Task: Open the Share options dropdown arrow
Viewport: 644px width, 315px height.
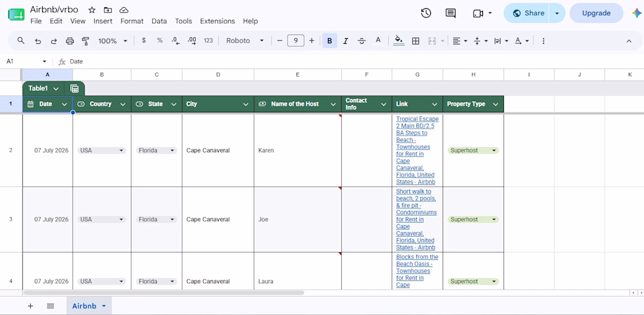Action: pos(557,13)
